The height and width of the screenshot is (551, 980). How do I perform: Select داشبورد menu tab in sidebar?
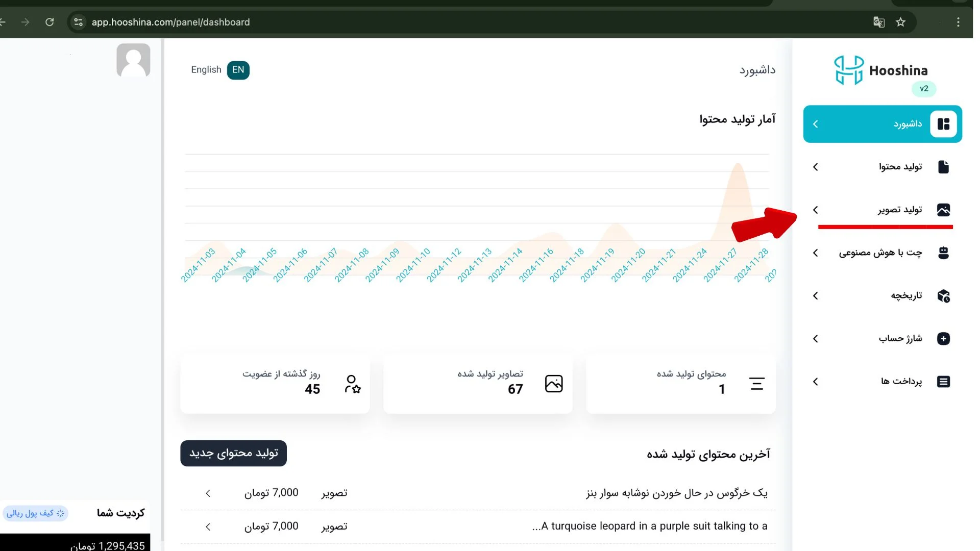pos(883,124)
